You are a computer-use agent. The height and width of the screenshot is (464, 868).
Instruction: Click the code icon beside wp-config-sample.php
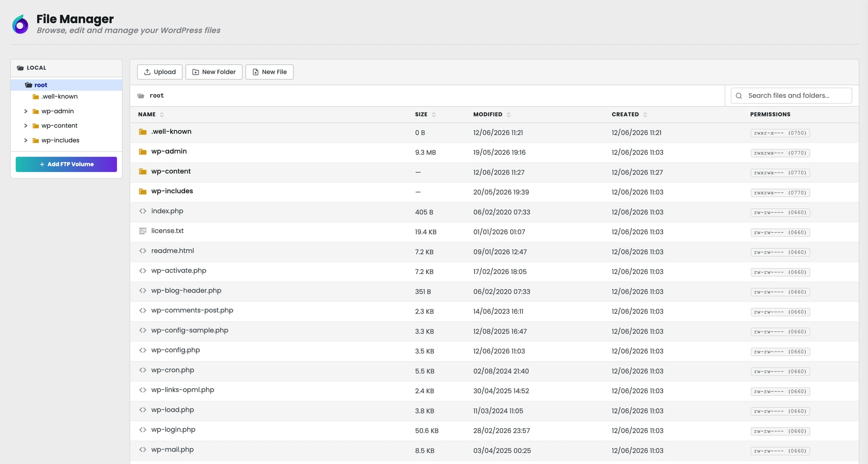coord(143,330)
